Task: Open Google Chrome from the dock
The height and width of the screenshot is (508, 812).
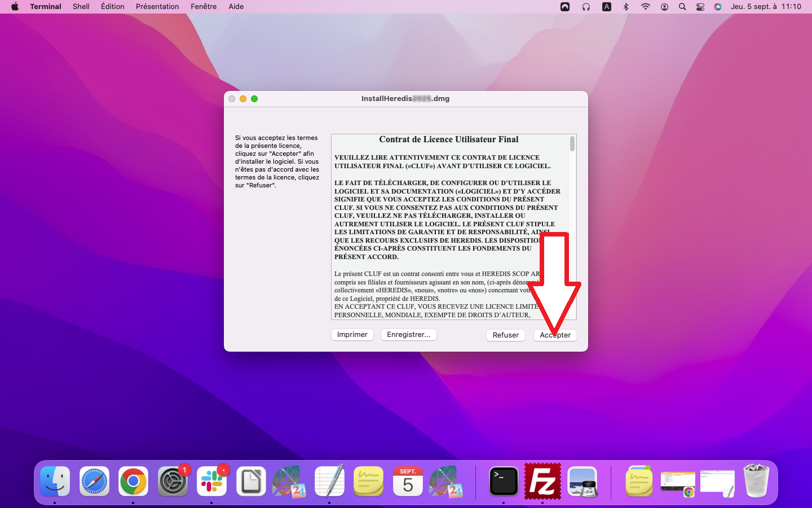Action: [133, 481]
